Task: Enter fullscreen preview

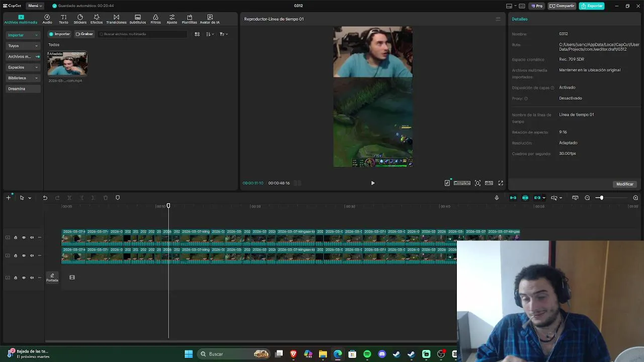Action: pyautogui.click(x=501, y=183)
